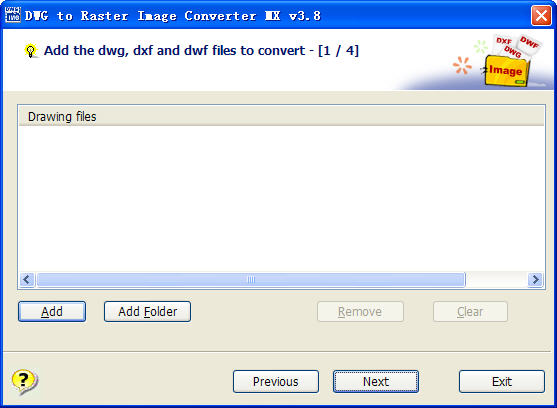Exit the converter wizard
Viewport: 557px width, 408px height.
tap(502, 381)
